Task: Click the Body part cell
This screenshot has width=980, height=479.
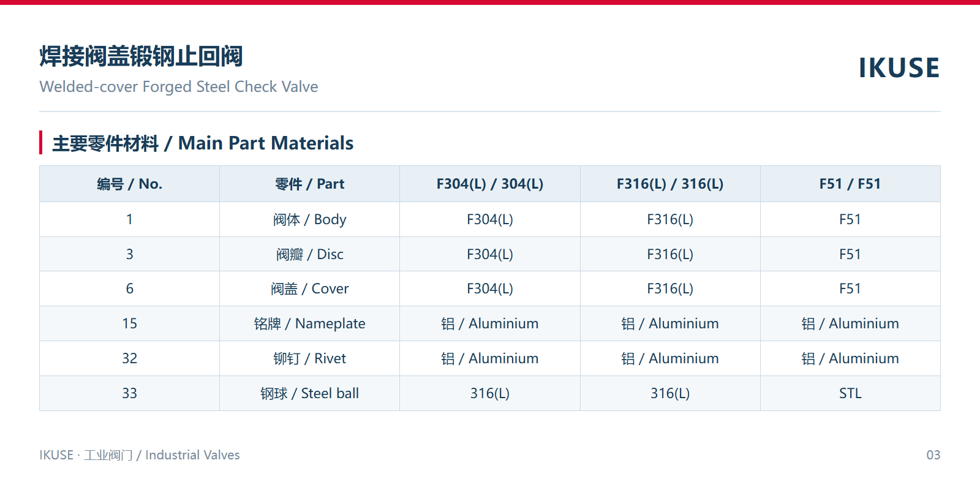Action: (310, 219)
